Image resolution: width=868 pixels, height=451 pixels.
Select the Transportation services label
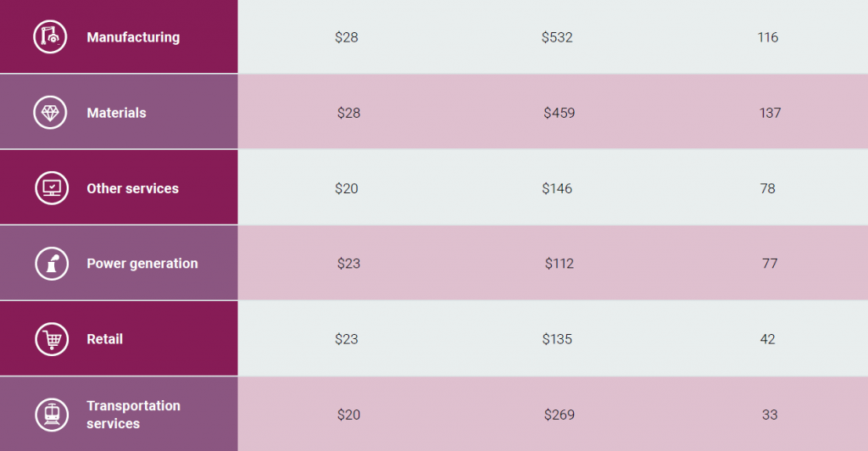pos(133,415)
